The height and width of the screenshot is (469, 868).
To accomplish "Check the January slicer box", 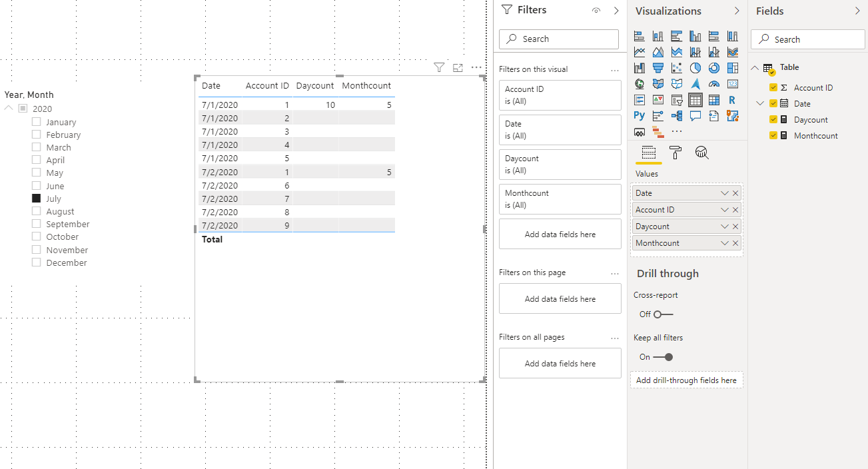I will tap(37, 122).
